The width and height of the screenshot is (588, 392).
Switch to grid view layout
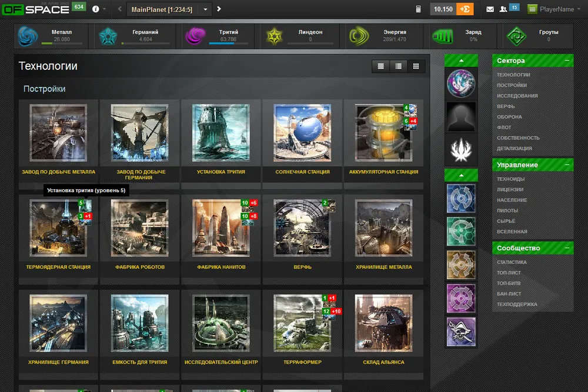pos(416,66)
